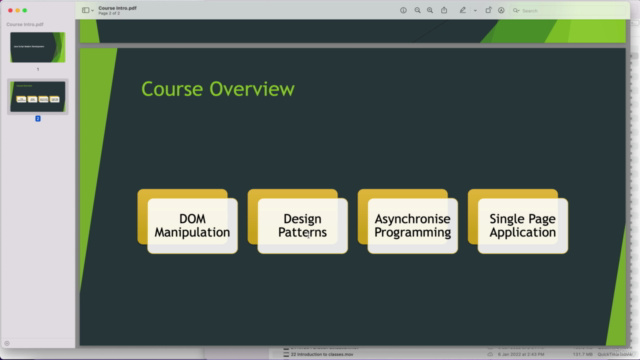
Task: Click the 'Course Overview' slide heading
Action: [x=218, y=89]
